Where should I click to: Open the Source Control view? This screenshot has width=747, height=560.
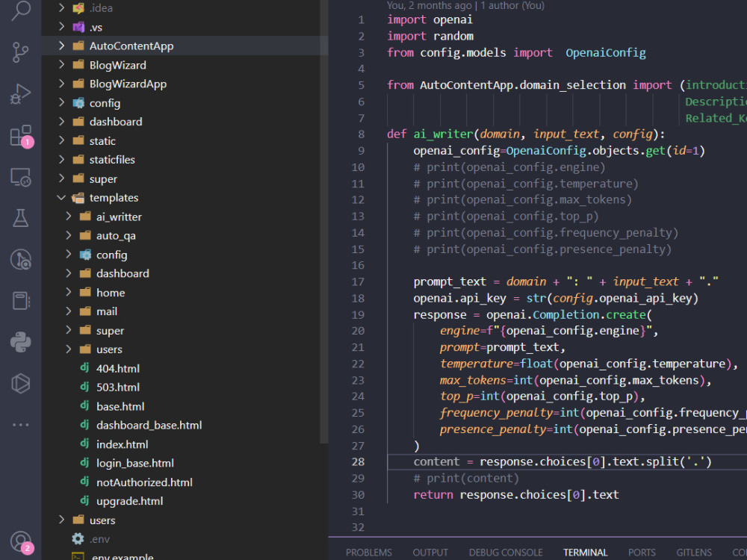coord(20,52)
